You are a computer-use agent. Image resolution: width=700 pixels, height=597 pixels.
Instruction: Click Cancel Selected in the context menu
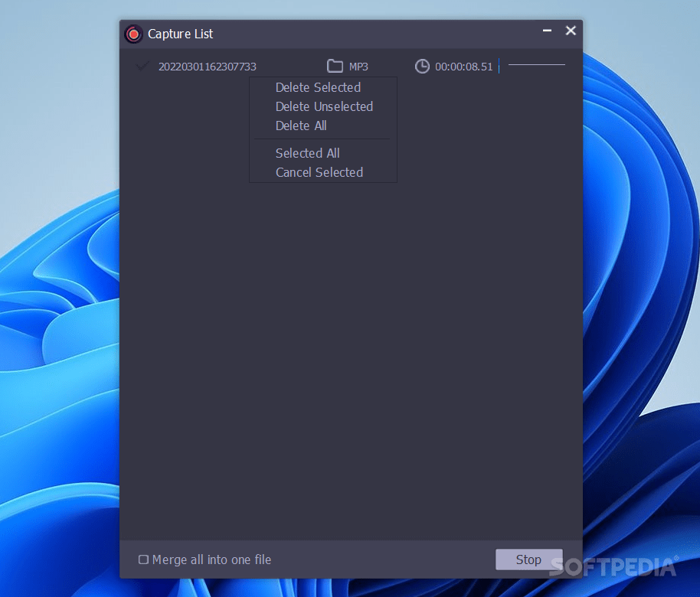coord(319,172)
